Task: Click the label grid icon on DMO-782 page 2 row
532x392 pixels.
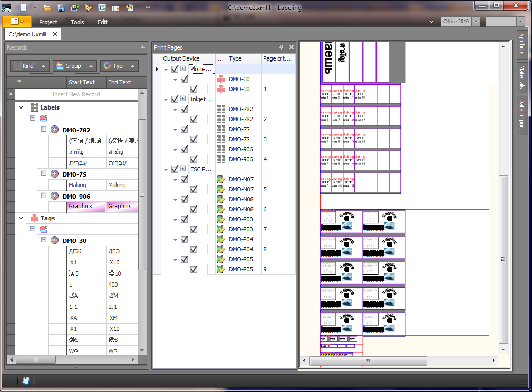Action: [221, 119]
